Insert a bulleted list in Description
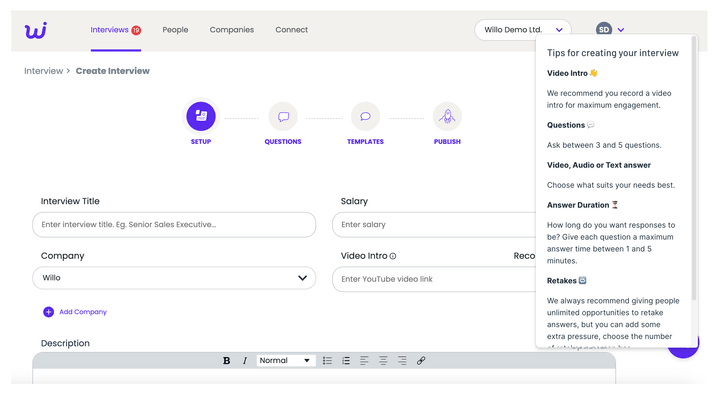The image size is (720, 397). (x=327, y=361)
